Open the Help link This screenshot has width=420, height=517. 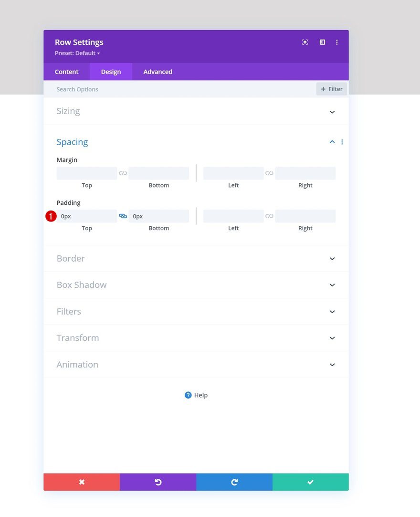[x=196, y=395]
